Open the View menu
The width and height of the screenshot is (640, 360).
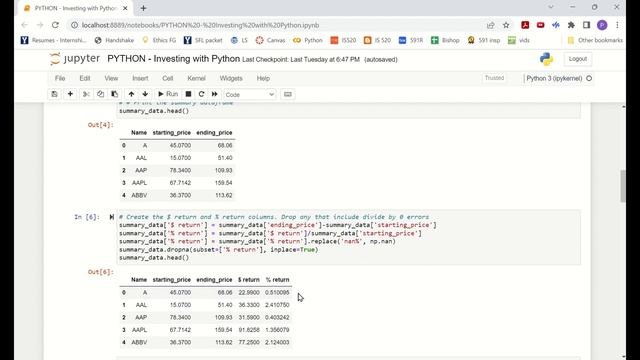coord(111,78)
